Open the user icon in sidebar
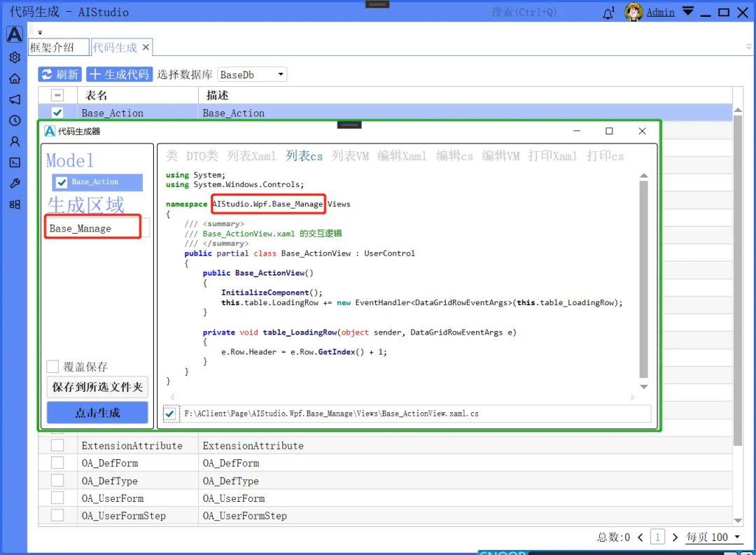The image size is (756, 555). pos(14,141)
